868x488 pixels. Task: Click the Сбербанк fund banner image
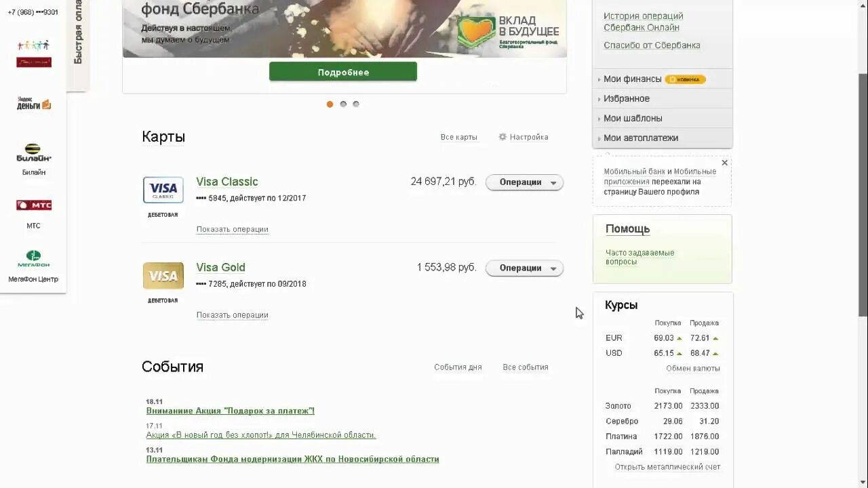[344, 28]
